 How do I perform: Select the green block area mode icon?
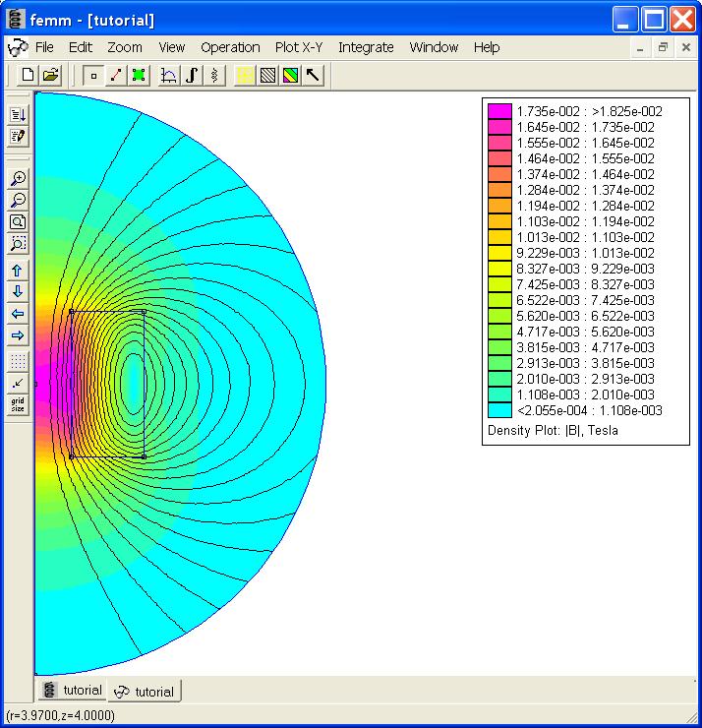click(139, 75)
